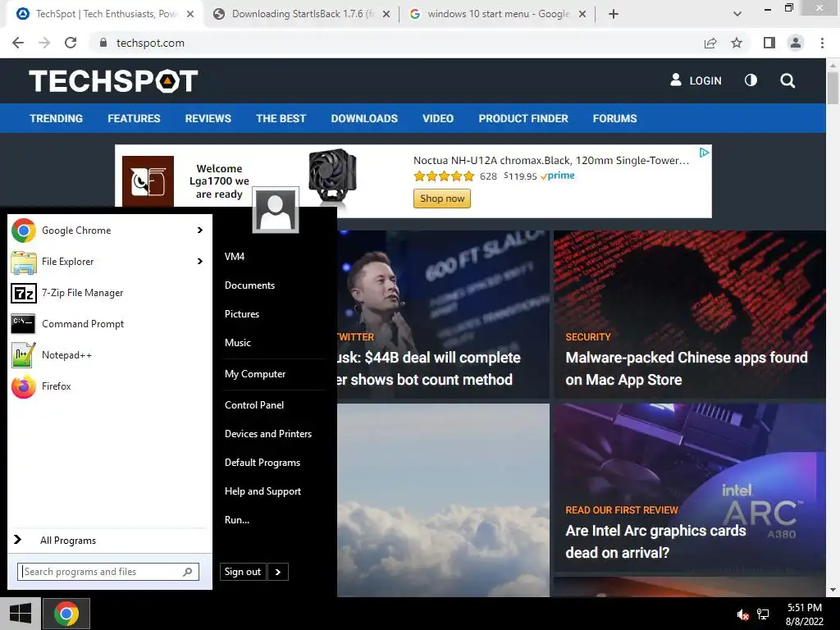Toggle Chrome side panel icon
Screen dimensions: 840x630
click(769, 43)
